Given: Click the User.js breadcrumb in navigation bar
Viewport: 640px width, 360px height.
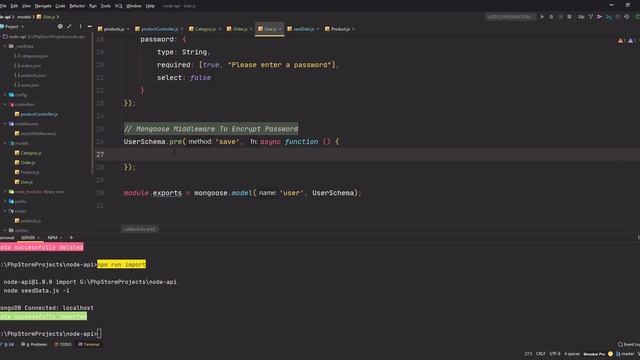Looking at the screenshot, I should [x=46, y=17].
